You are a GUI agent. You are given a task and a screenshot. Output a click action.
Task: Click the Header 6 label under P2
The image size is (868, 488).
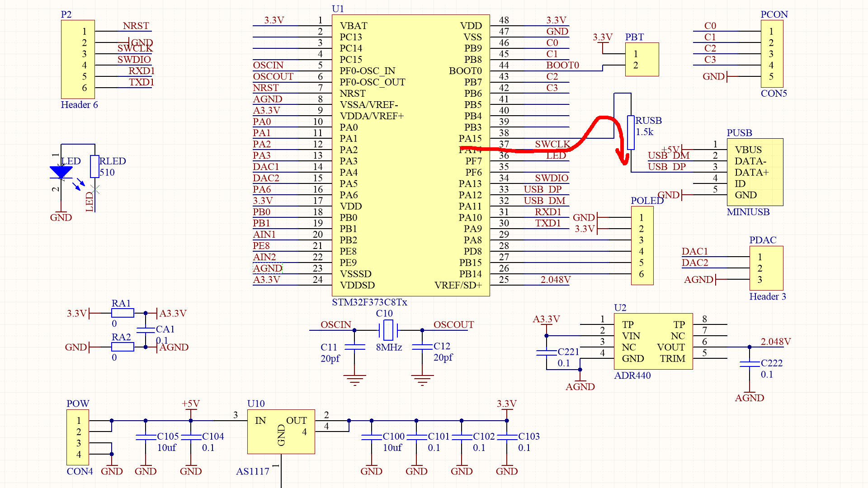point(80,104)
